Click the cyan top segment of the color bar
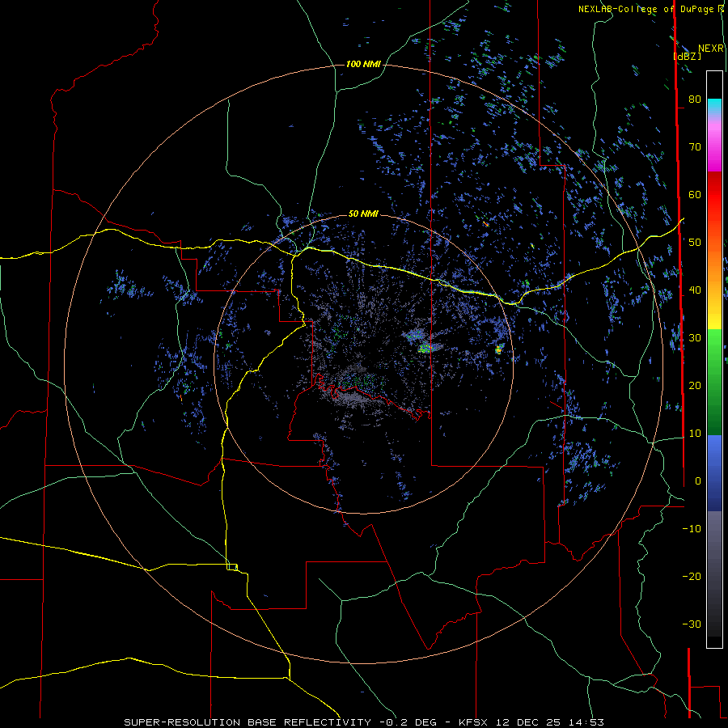This screenshot has width=728, height=728. tap(714, 105)
